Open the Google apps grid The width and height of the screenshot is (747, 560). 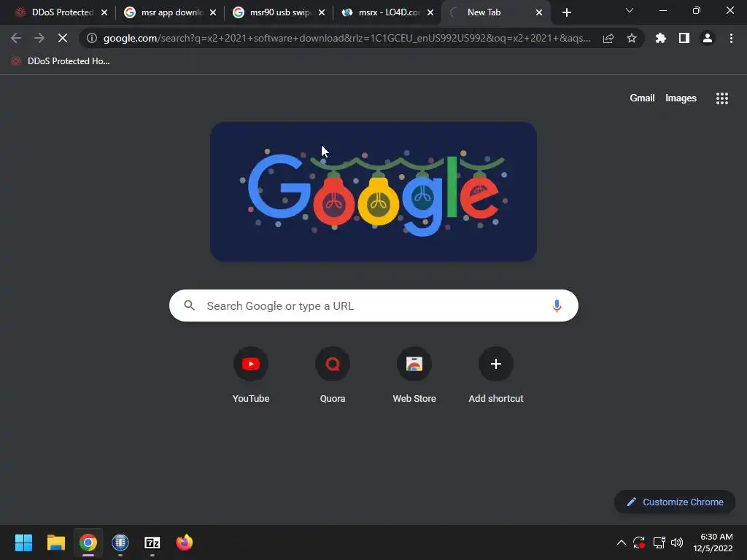[x=722, y=98]
